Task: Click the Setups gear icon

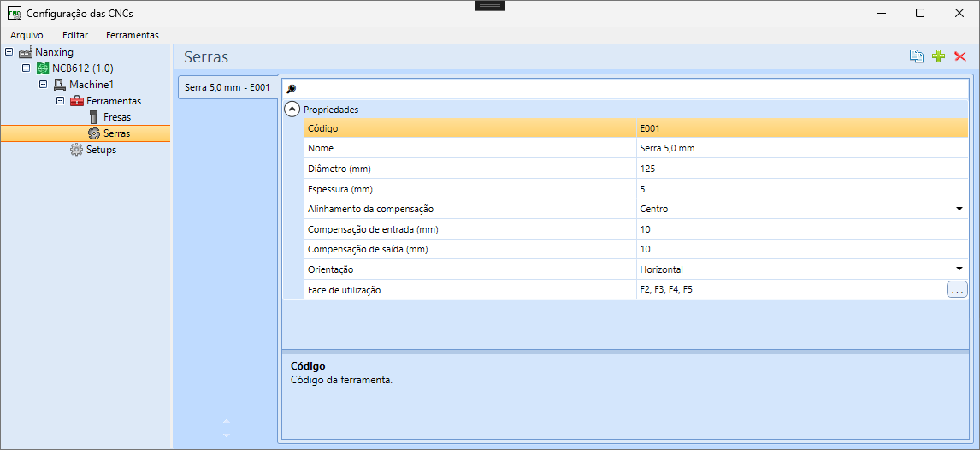Action: pyautogui.click(x=77, y=150)
